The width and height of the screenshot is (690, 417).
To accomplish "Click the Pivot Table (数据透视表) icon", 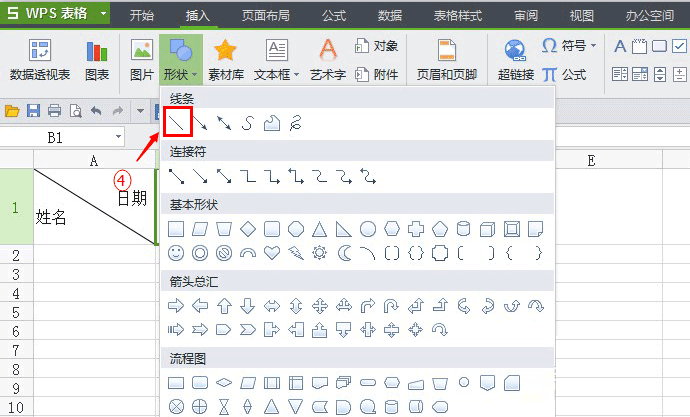I will click(40, 60).
